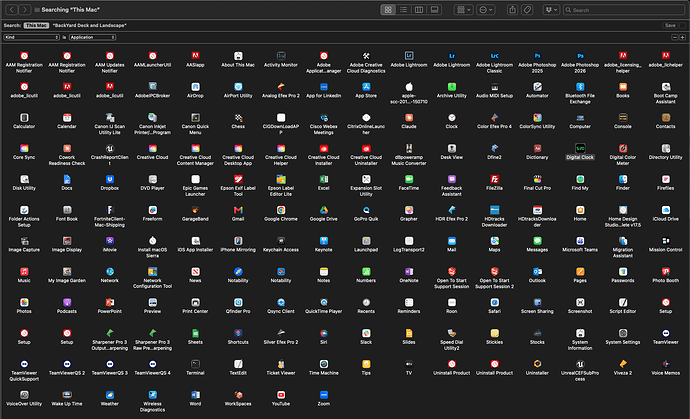690x419 pixels.
Task: Add a search criteria with plus button
Action: pos(682,37)
